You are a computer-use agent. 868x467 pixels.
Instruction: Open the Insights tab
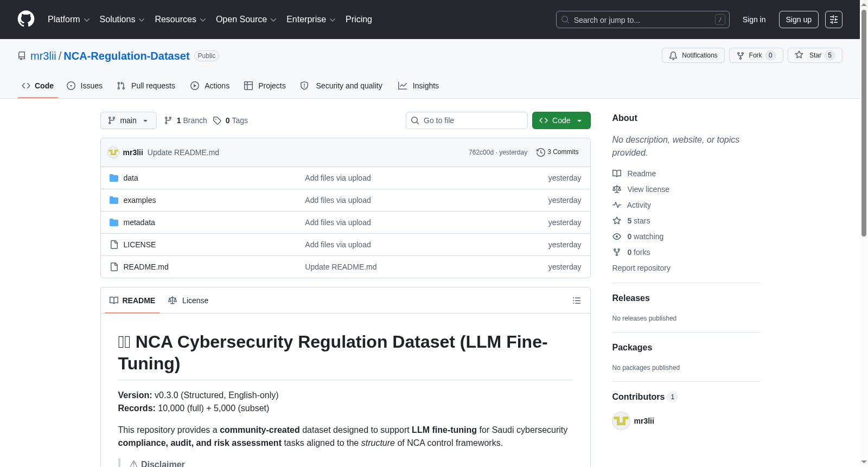coord(418,86)
